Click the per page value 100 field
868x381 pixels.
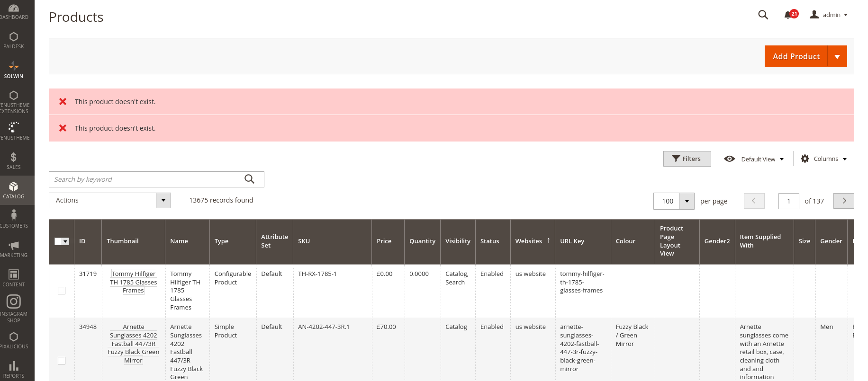click(666, 201)
